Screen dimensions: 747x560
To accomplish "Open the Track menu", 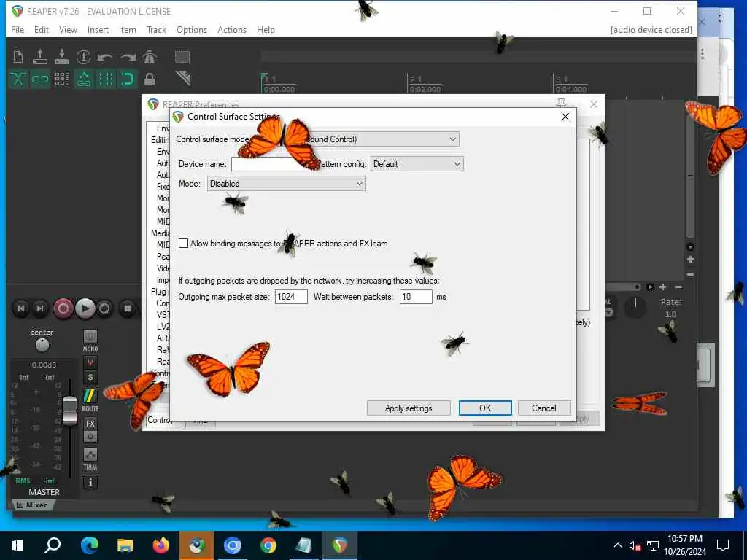I will [156, 29].
